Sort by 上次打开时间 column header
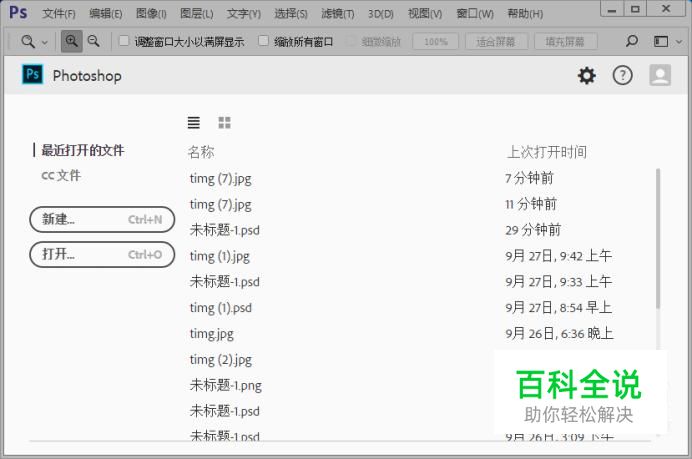 click(546, 152)
